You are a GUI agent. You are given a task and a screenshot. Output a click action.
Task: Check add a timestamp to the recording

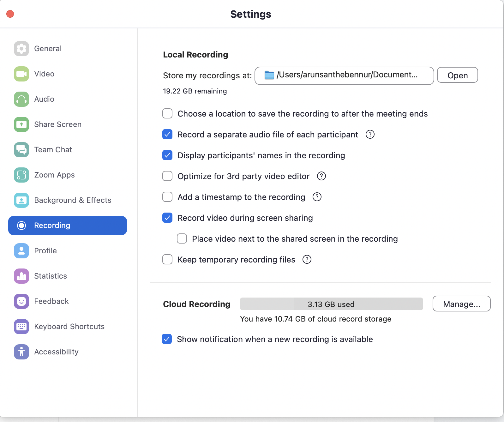click(x=167, y=197)
